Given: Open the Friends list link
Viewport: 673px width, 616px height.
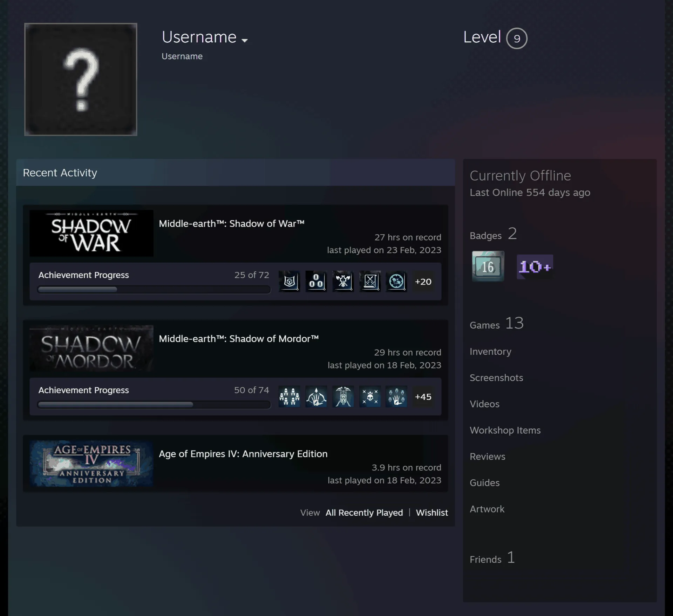Looking at the screenshot, I should pos(492,558).
